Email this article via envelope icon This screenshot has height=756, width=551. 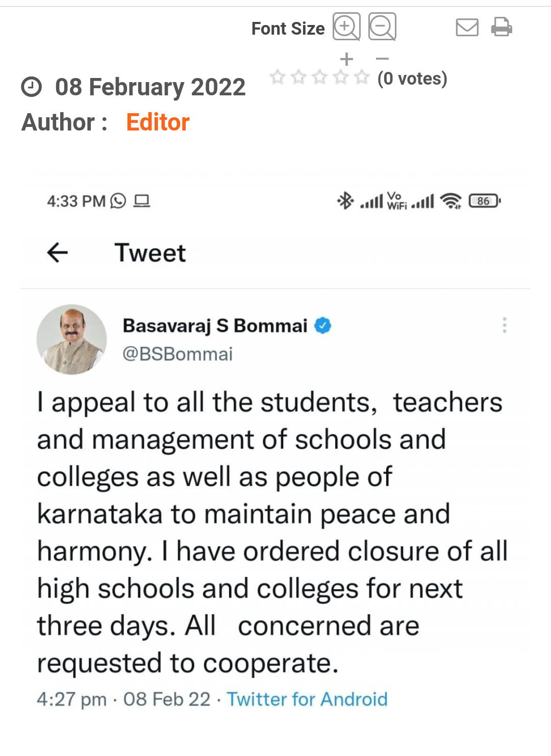coord(467,27)
